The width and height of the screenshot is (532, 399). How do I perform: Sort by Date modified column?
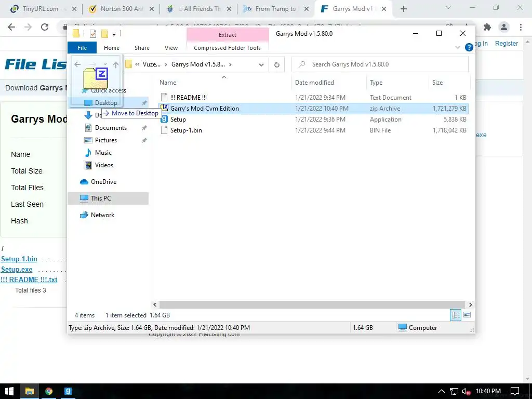point(314,83)
